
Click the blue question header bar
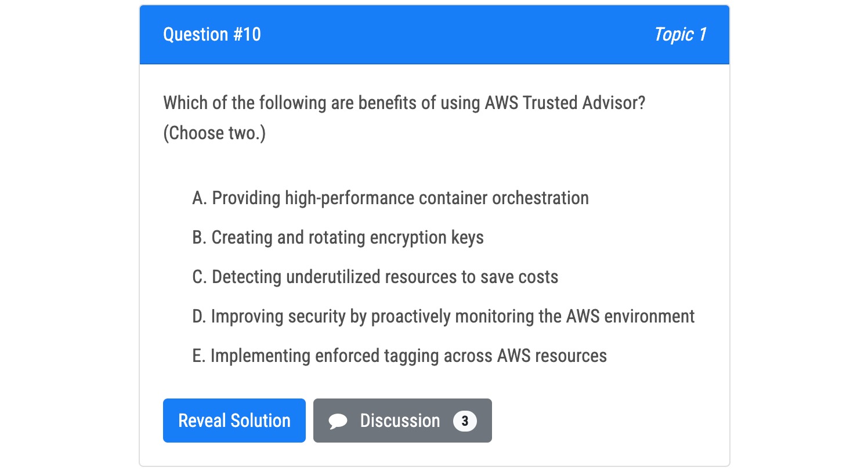coord(435,35)
